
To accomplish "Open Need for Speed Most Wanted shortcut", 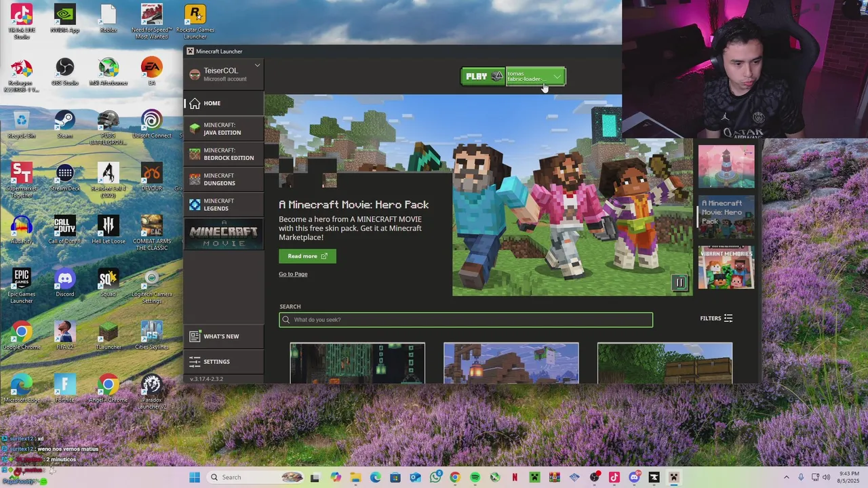I will coord(152,22).
